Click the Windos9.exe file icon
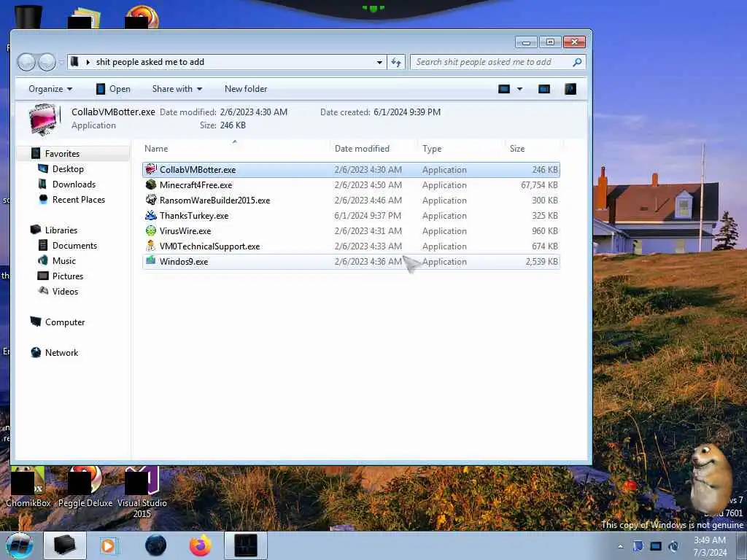 (x=151, y=261)
